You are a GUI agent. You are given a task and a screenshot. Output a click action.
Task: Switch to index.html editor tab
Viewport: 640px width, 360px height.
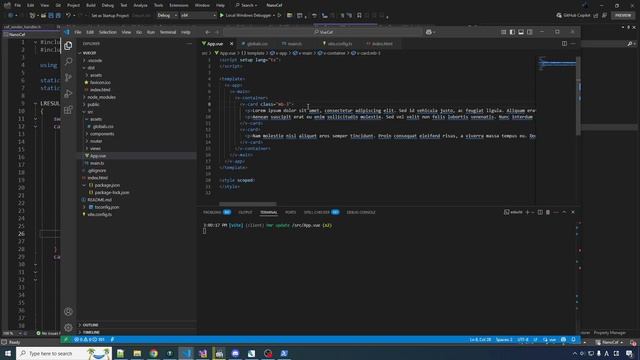click(x=382, y=44)
